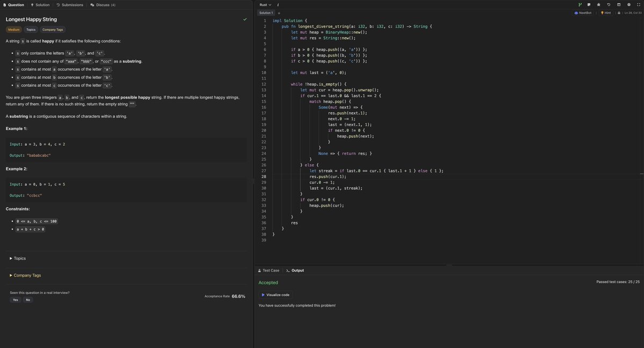Click line number 28 in the gutter

point(264,176)
